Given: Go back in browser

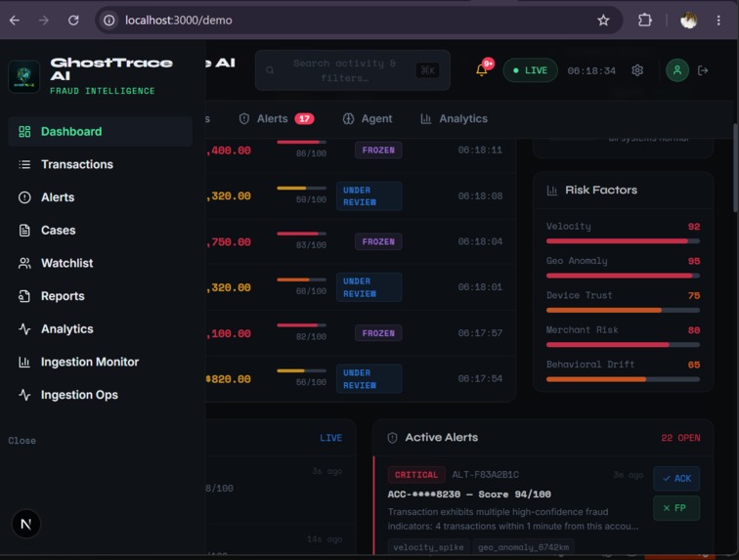Looking at the screenshot, I should click(x=15, y=21).
